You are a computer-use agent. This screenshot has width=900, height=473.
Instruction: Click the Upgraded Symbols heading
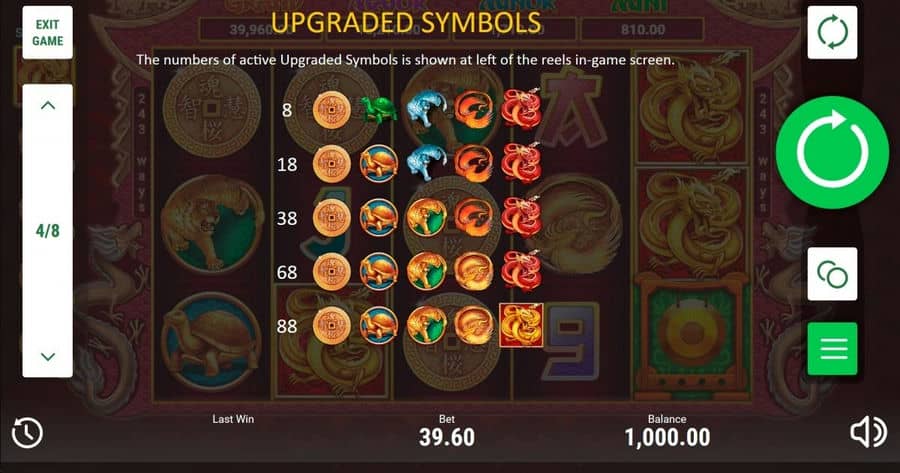406,23
